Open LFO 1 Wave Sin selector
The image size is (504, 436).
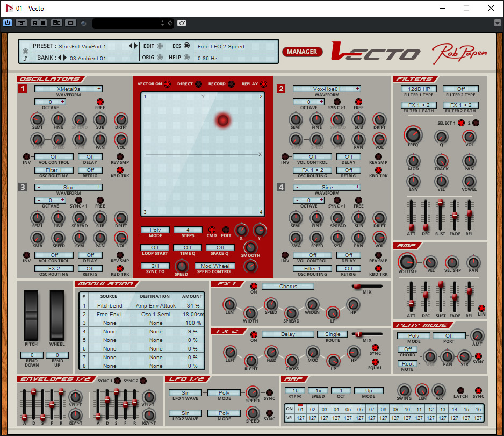185,392
